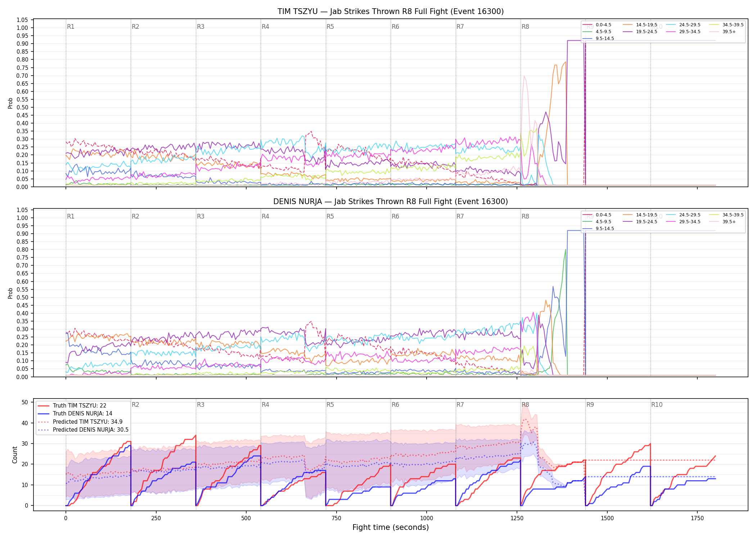Click the R9 round label in the Count chart
This screenshot has height=540, width=756.
[x=590, y=405]
